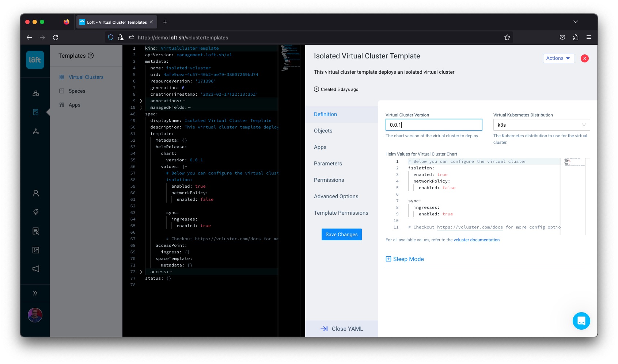The height and width of the screenshot is (364, 618).
Task: Collapse the sidebar with the double-arrow toggle
Action: pos(35,293)
